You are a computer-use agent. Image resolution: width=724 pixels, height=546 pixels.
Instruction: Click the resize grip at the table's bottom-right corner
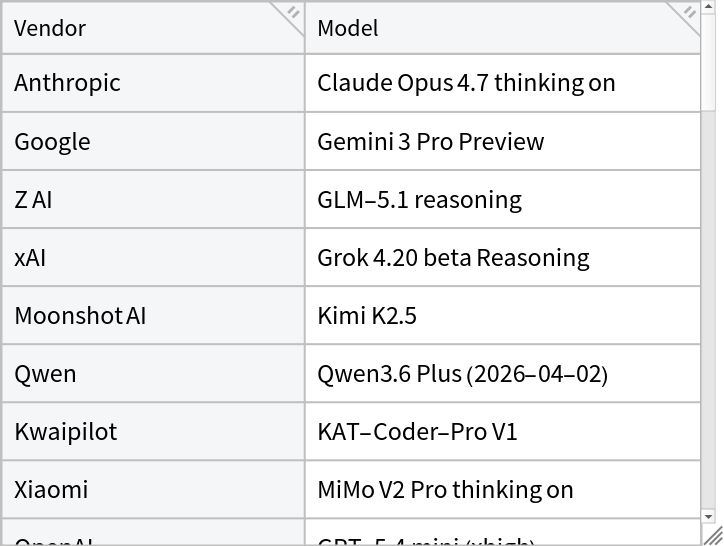pyautogui.click(x=714, y=536)
